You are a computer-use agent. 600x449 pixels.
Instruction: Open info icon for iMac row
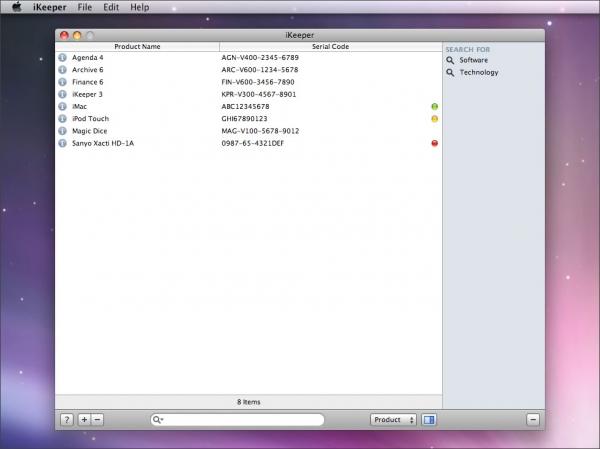coord(62,106)
